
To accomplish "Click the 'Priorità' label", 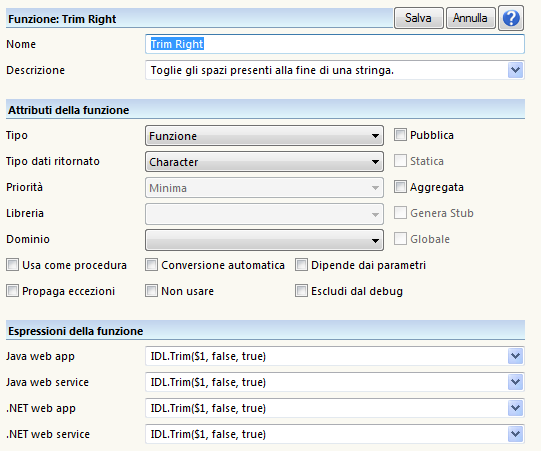I will (x=24, y=187).
